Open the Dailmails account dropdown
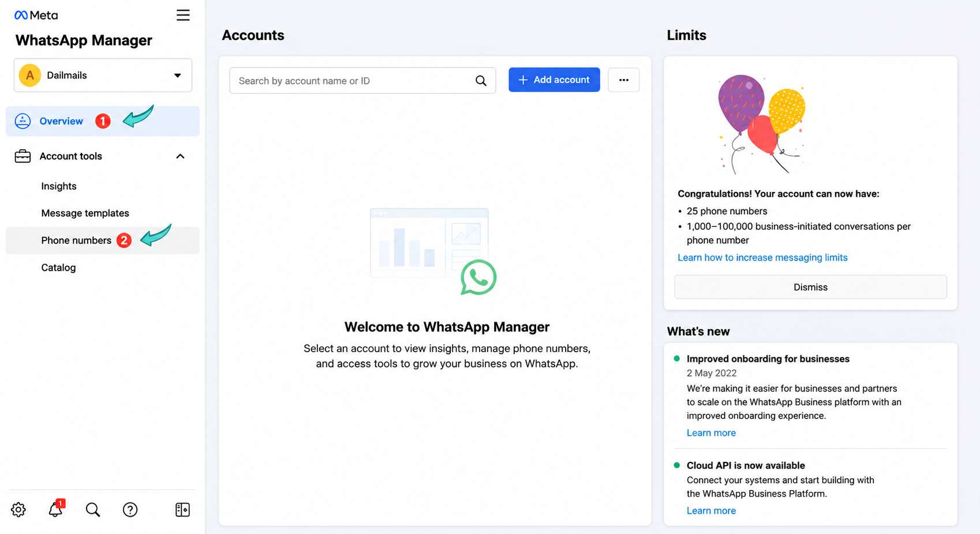Viewport: 980px width, 534px height. click(103, 75)
